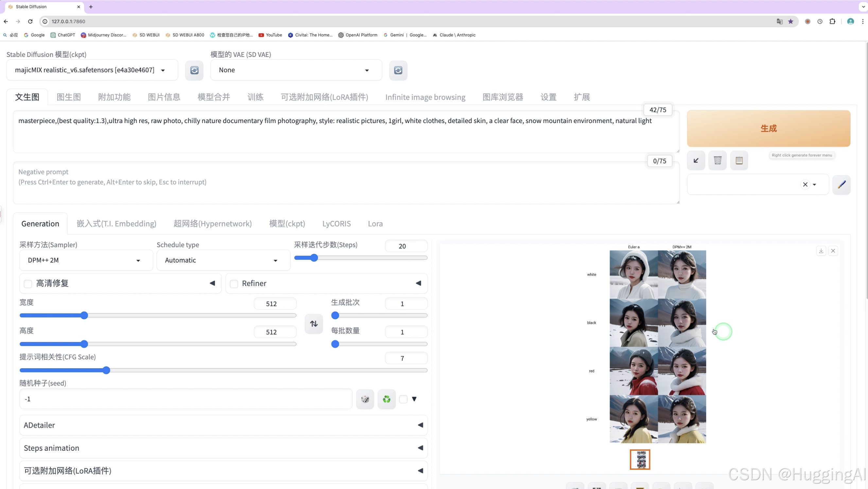The height and width of the screenshot is (489, 868).
Task: Open the Google Translate icon in address bar
Action: (779, 21)
